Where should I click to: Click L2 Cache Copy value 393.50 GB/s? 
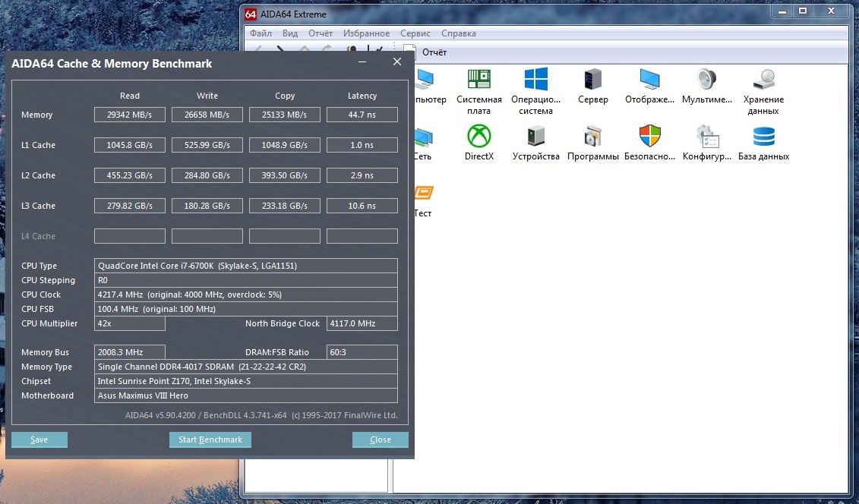(x=285, y=175)
